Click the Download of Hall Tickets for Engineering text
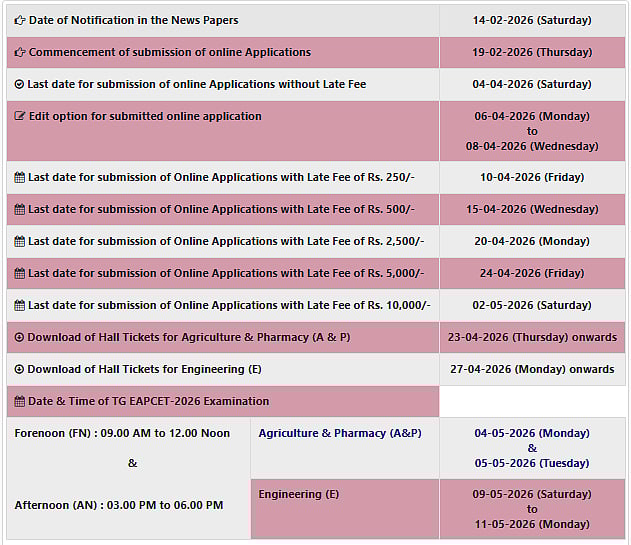The width and height of the screenshot is (631, 545). pos(144,370)
